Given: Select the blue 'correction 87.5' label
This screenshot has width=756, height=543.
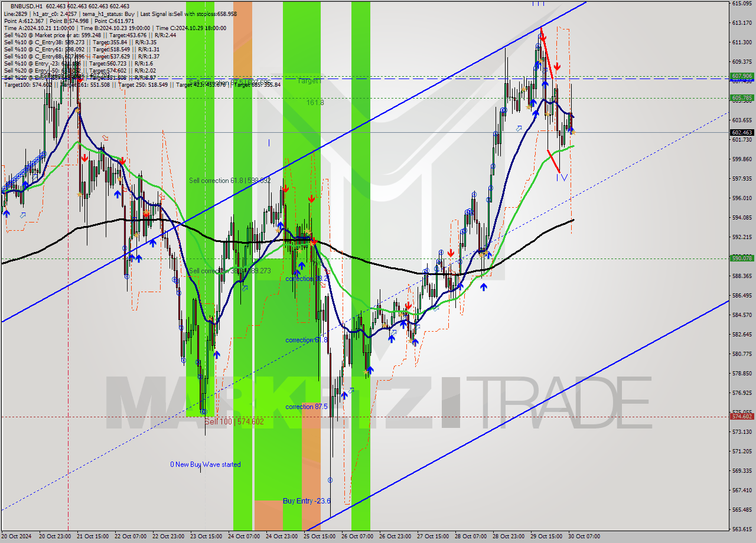Looking at the screenshot, I should click(307, 407).
